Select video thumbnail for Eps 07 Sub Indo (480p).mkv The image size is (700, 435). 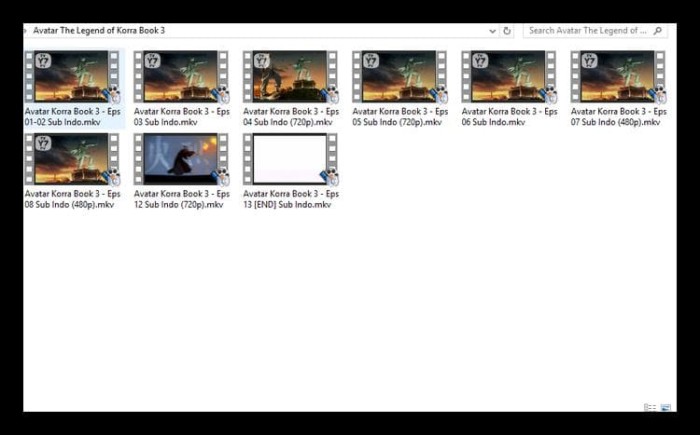pos(618,76)
